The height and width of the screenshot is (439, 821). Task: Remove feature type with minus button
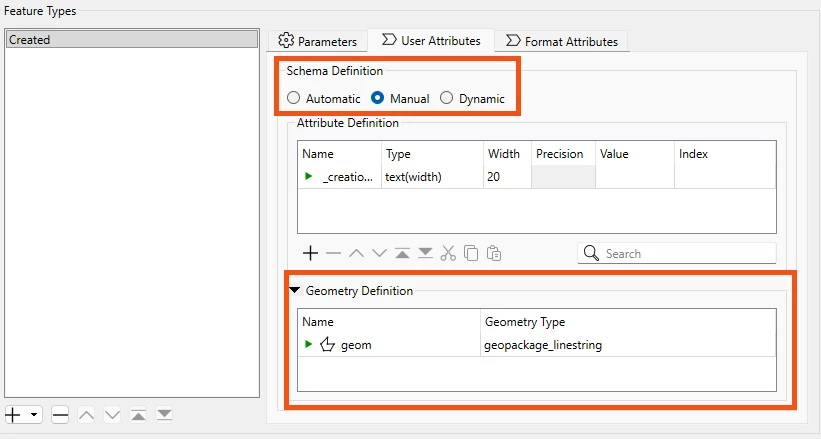point(60,415)
